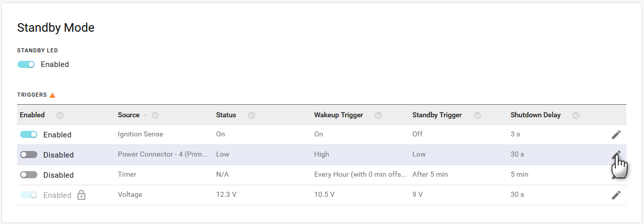Open help icon next to Status column
Viewport: 644px width, 224px height.
click(x=251, y=115)
